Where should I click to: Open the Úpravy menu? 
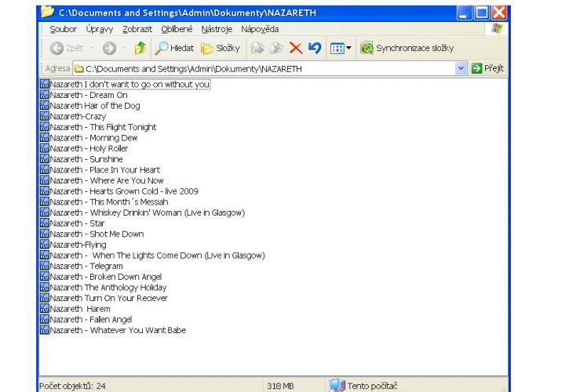coord(100,29)
